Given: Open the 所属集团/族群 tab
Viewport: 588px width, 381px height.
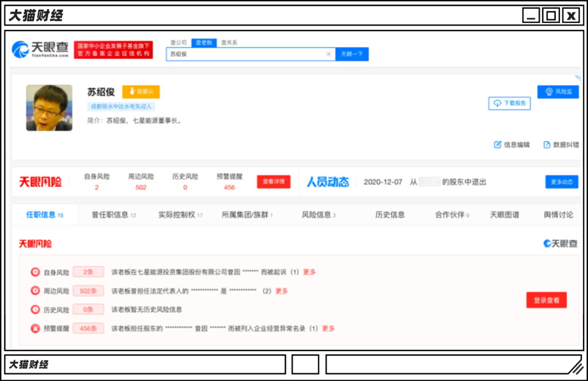Looking at the screenshot, I should point(247,214).
